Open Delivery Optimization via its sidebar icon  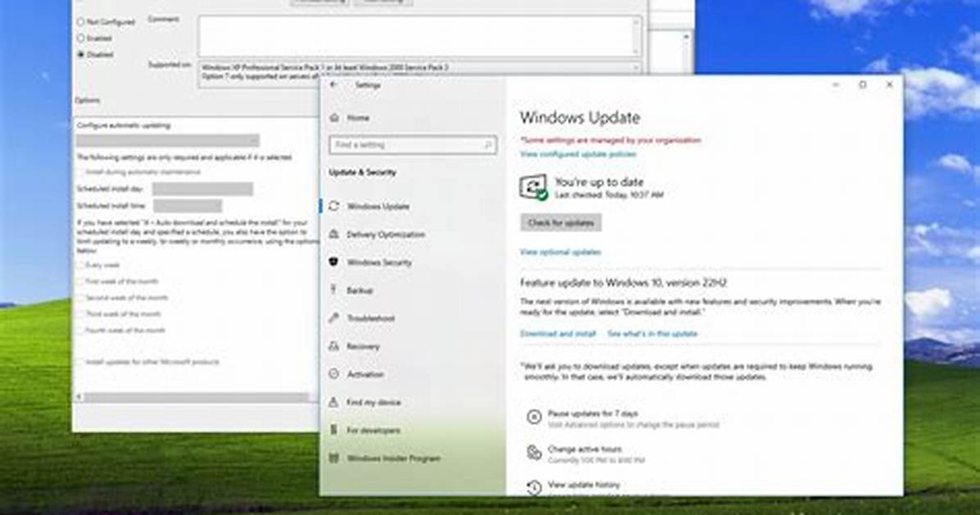point(334,234)
